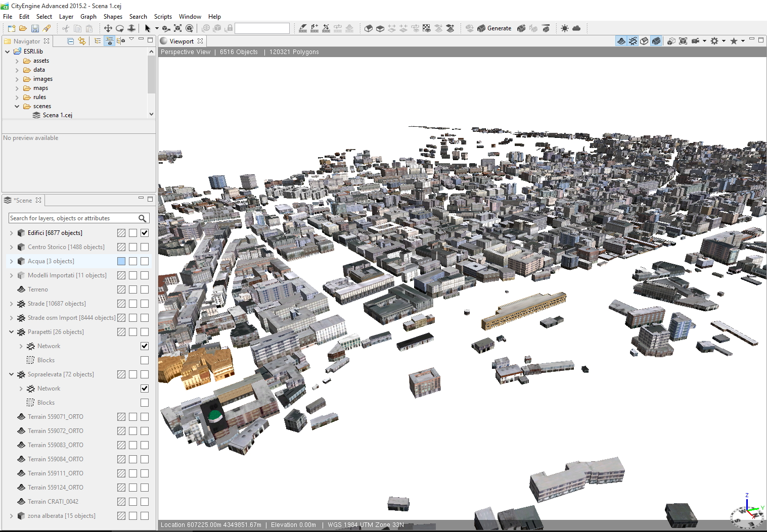Click the empty toolbar input field
The width and height of the screenshot is (767, 532).
(x=262, y=28)
